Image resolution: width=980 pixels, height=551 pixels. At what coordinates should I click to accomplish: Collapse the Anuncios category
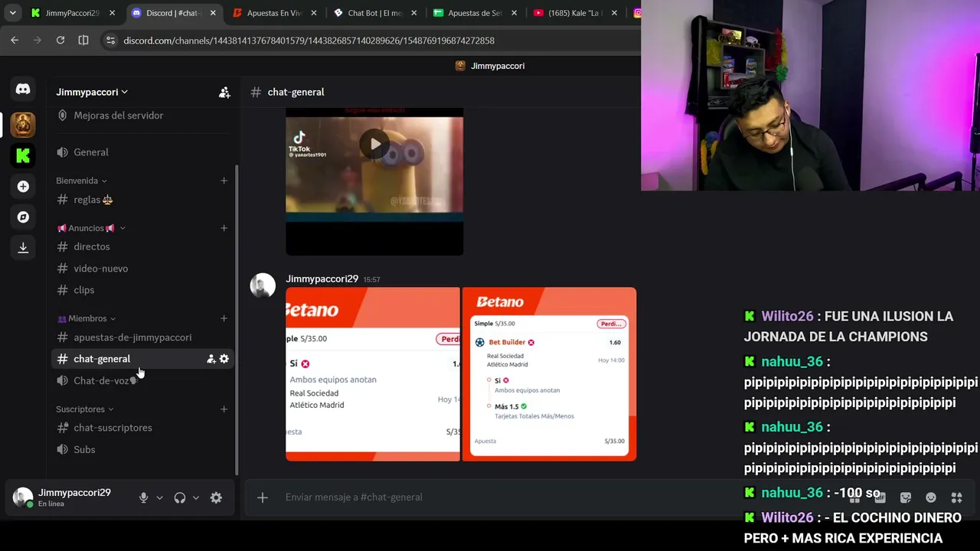pyautogui.click(x=91, y=228)
